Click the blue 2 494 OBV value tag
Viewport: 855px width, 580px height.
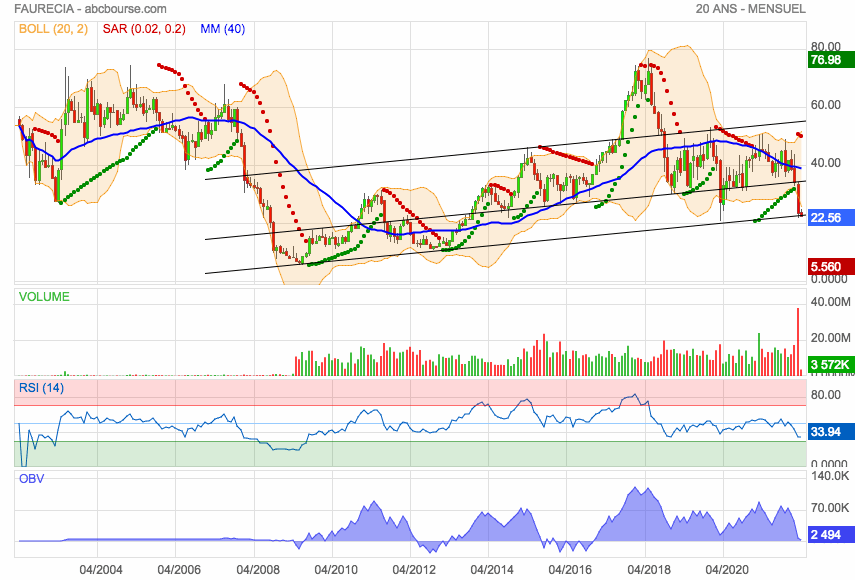click(x=830, y=535)
